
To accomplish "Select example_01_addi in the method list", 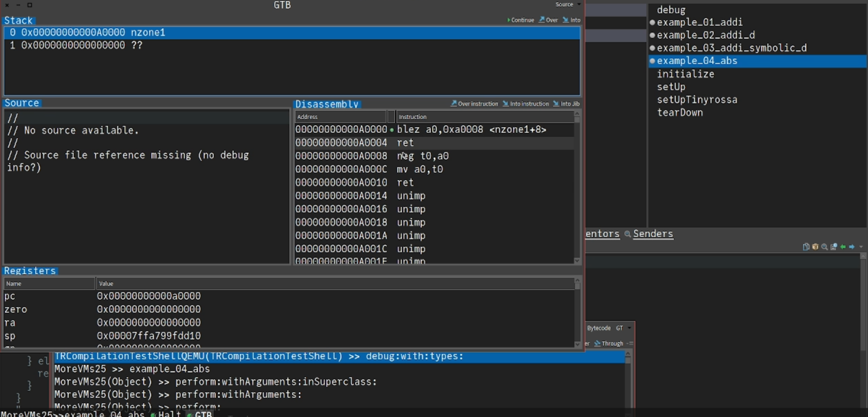I will click(757, 23).
